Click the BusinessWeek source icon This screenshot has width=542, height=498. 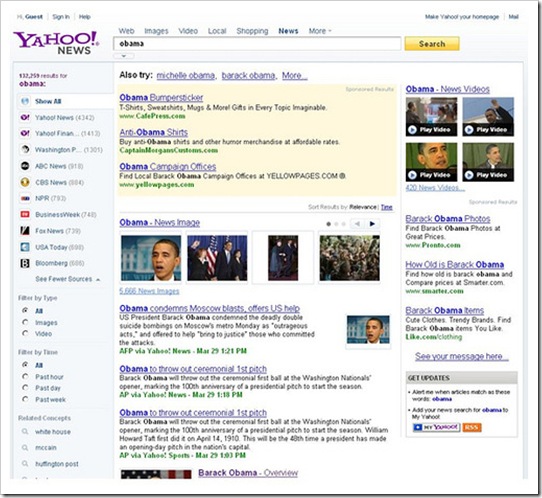[x=25, y=215]
